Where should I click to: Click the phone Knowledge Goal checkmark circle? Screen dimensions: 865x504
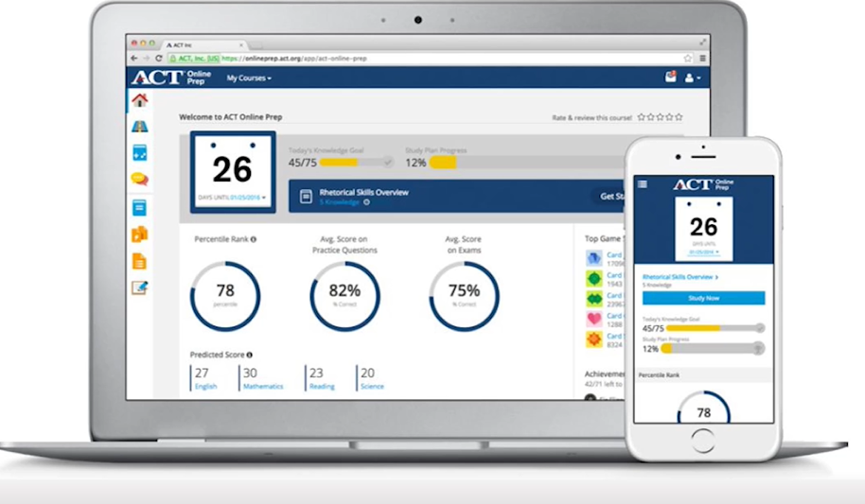click(760, 328)
